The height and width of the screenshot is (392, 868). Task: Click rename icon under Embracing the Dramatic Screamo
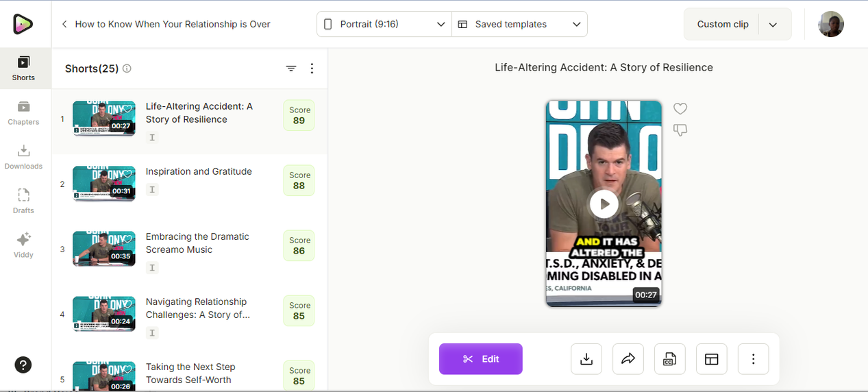click(152, 268)
